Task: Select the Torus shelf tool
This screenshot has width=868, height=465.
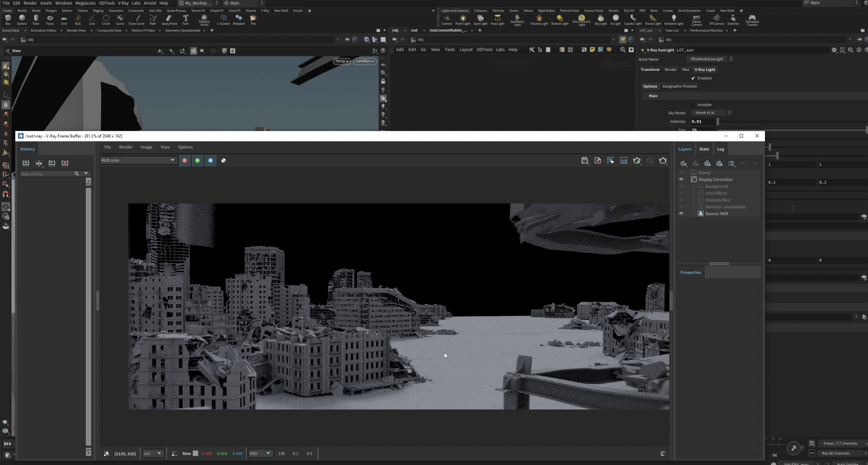Action: [x=50, y=20]
